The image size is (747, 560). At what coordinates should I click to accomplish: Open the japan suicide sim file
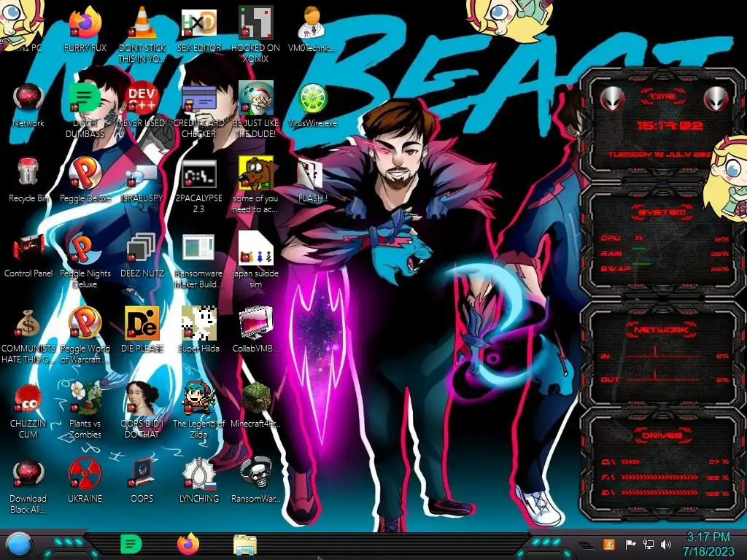[255, 248]
